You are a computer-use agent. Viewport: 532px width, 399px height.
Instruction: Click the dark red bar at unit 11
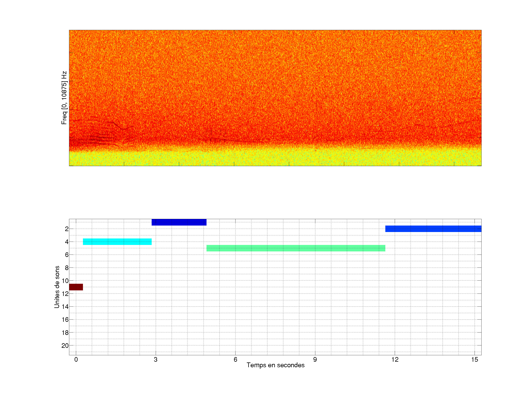(x=76, y=287)
